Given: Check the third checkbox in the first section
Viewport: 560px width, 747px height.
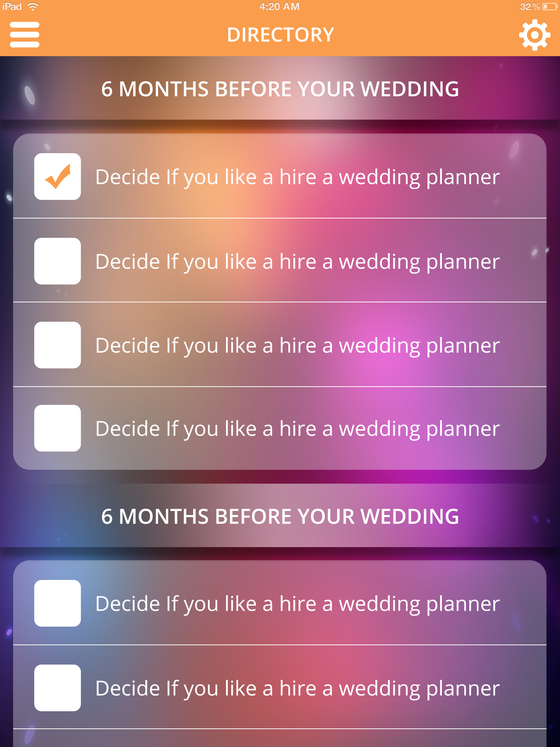Looking at the screenshot, I should [58, 345].
